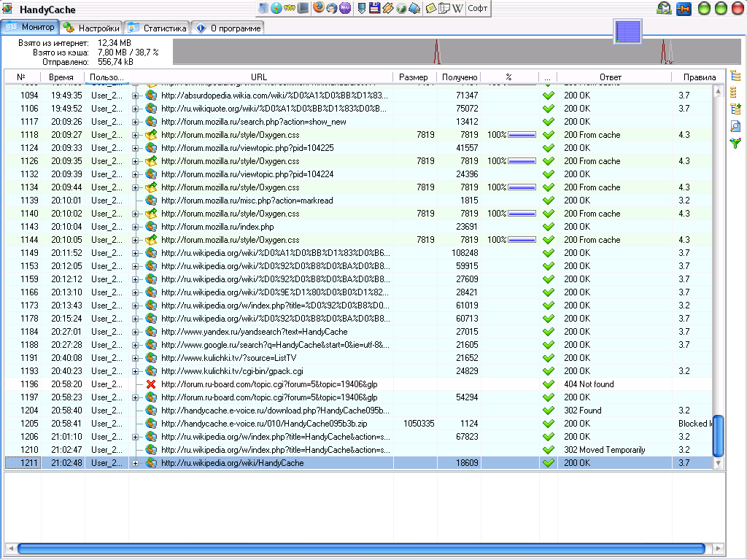Open the О программе tab
747x560 pixels.
[x=228, y=28]
